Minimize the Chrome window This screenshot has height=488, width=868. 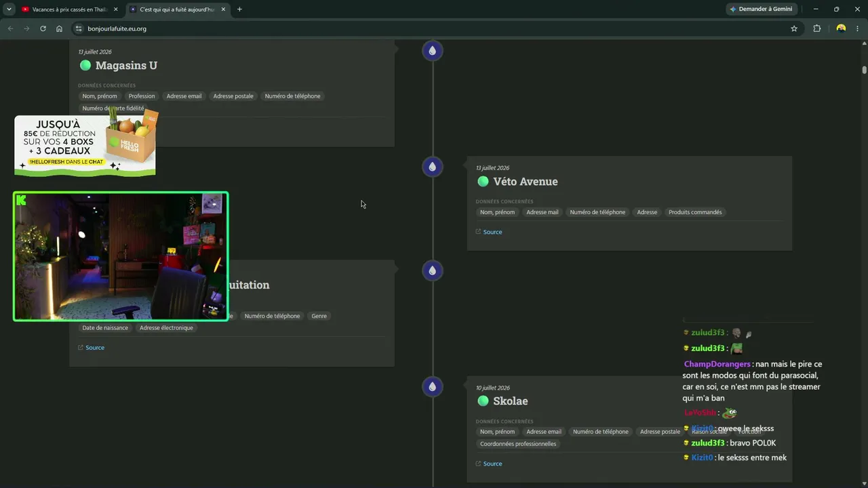point(816,9)
